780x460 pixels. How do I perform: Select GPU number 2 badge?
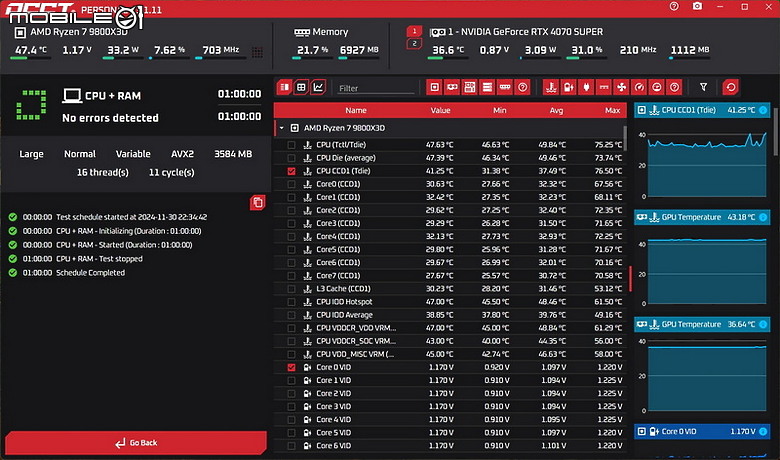pyautogui.click(x=414, y=44)
